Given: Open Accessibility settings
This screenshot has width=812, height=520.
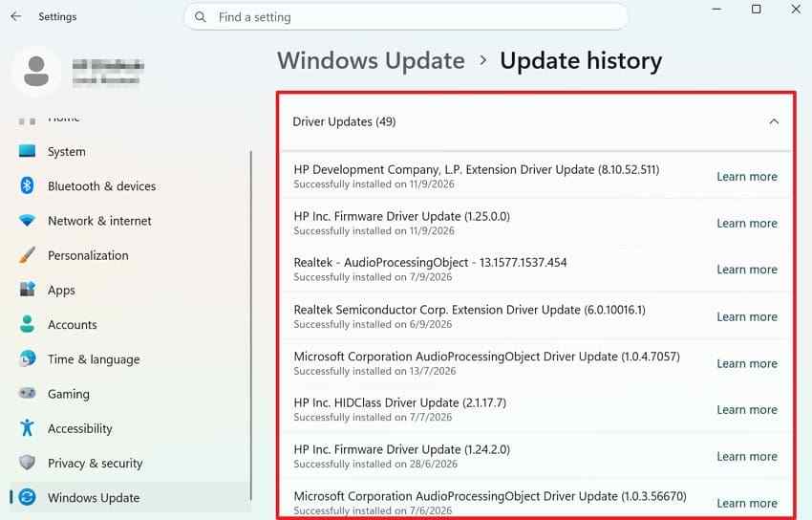Looking at the screenshot, I should 131,429.
